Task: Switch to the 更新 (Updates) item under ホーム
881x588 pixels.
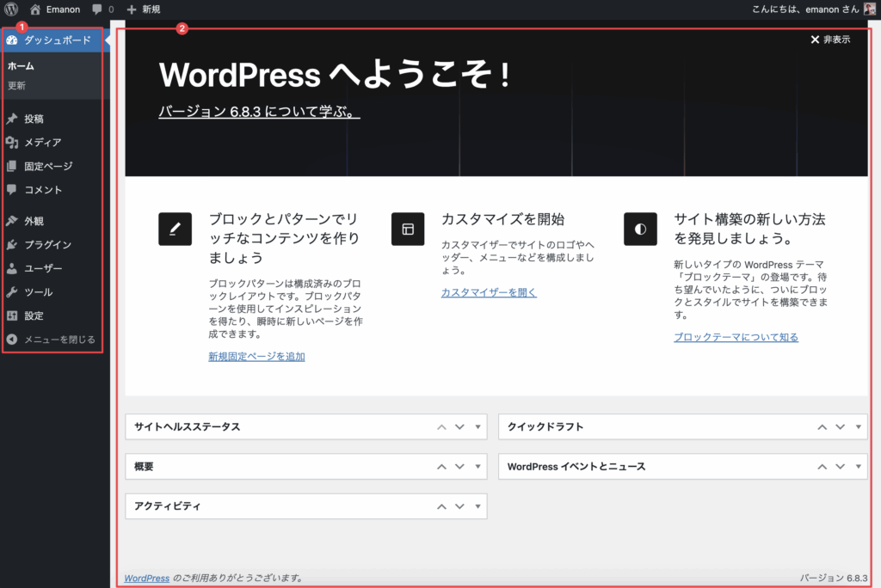Action: pyautogui.click(x=15, y=85)
